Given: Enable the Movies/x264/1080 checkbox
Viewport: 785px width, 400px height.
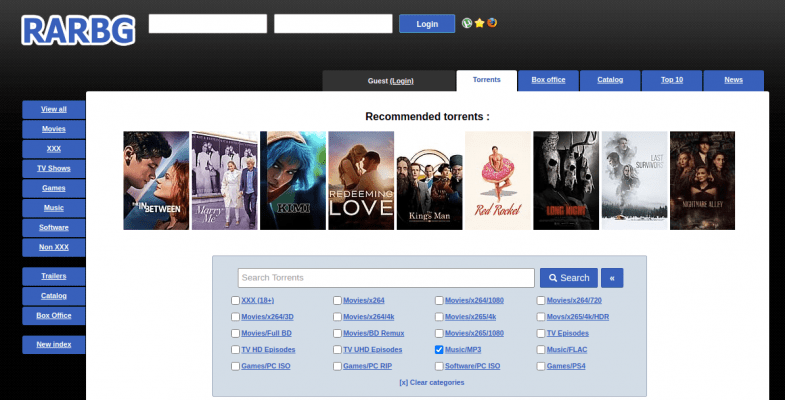Looking at the screenshot, I should [x=439, y=300].
